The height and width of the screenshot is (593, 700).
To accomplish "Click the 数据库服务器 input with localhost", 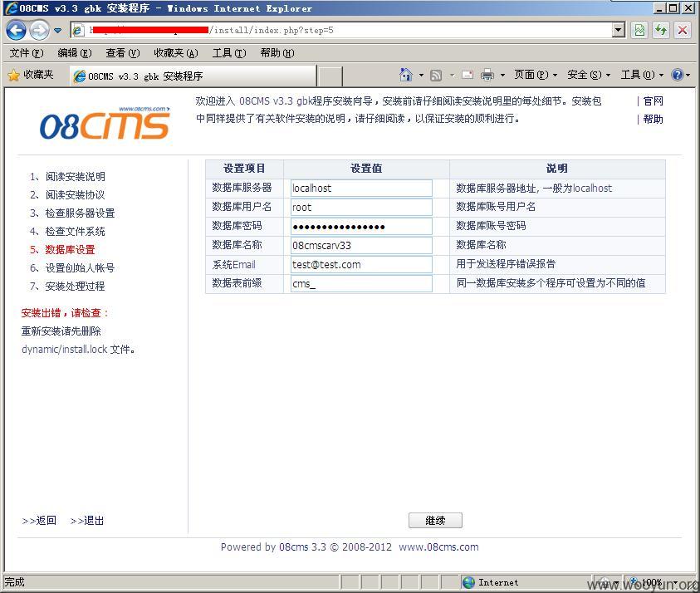I will click(x=361, y=189).
